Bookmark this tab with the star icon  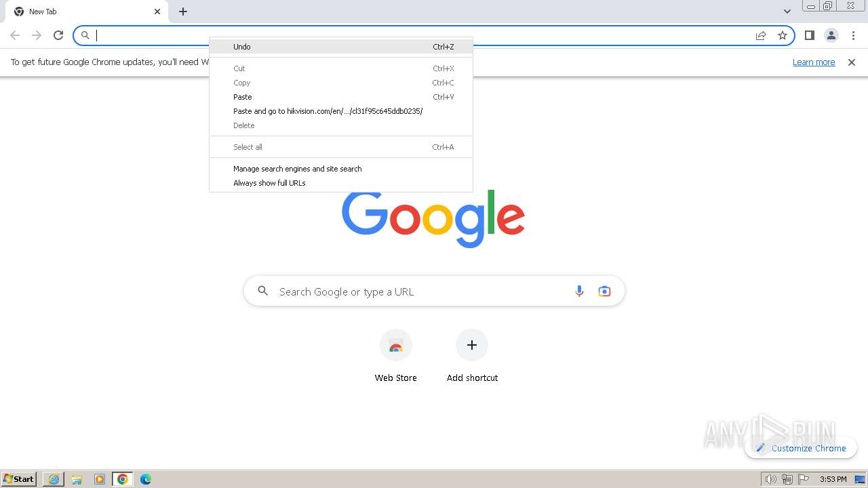tap(783, 35)
